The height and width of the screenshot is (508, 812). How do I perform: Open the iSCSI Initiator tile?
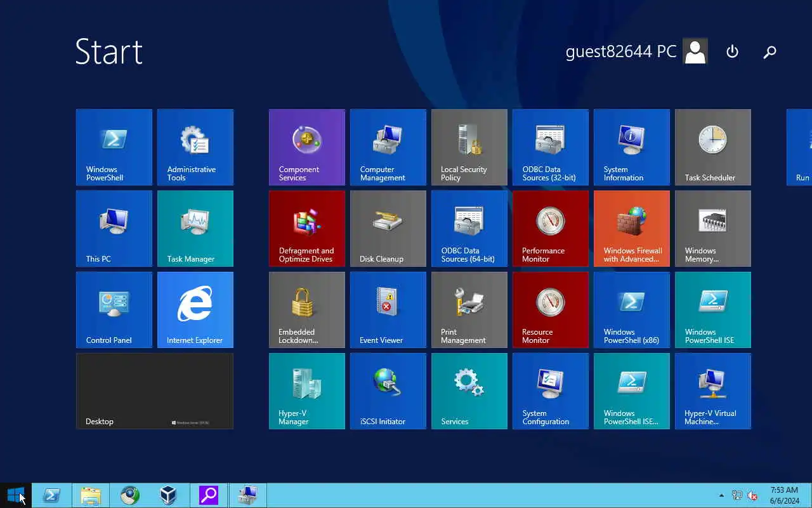click(x=388, y=391)
